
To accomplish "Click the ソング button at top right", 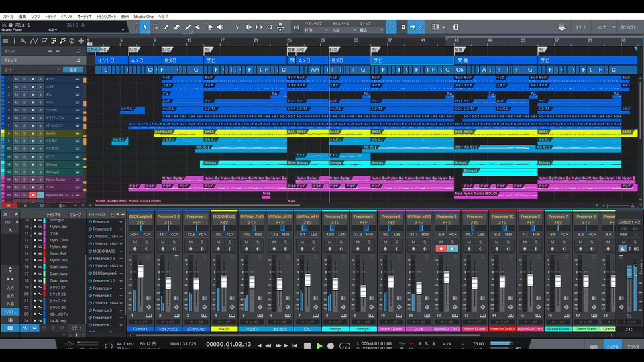I will [x=602, y=27].
